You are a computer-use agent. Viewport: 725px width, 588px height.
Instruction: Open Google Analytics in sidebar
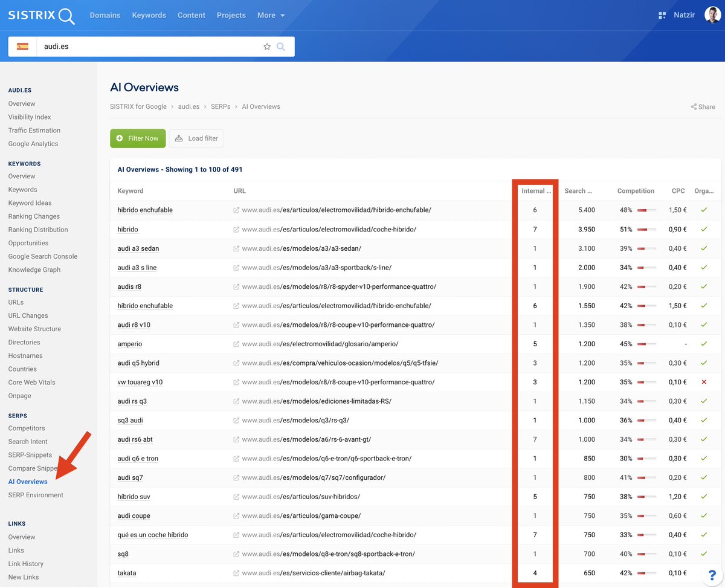pos(33,144)
